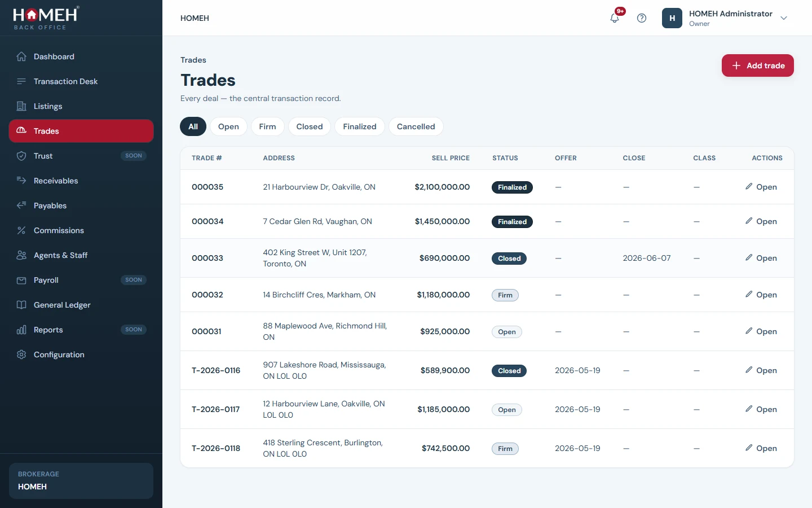Click the help question mark icon
Image resolution: width=812 pixels, height=508 pixels.
click(x=642, y=18)
